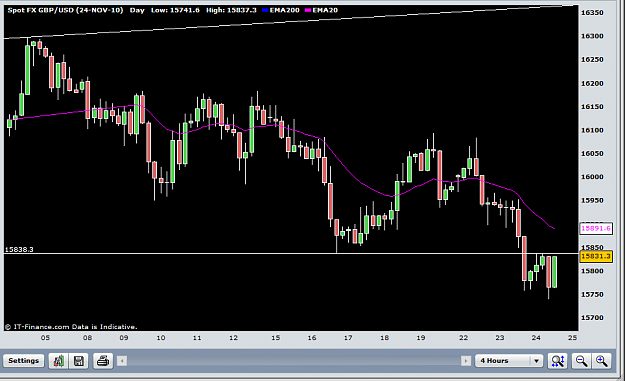Click the Low: 15741.6 value
The image size is (625, 381).
tap(175, 10)
